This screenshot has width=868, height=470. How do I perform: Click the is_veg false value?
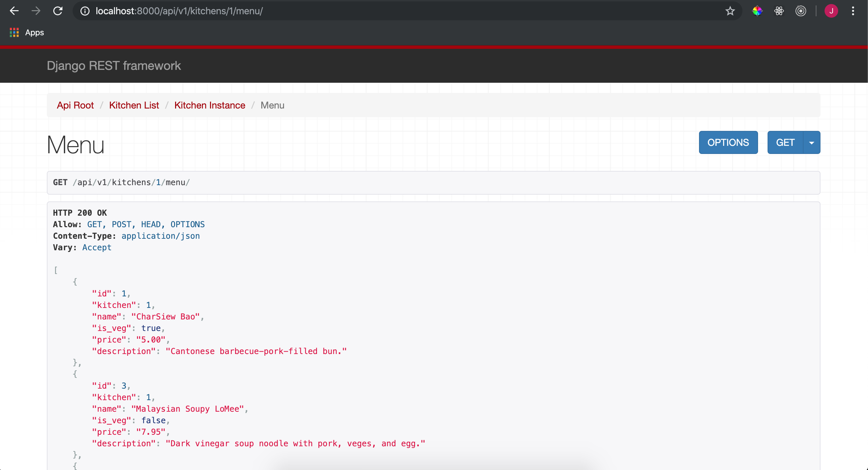click(x=153, y=420)
